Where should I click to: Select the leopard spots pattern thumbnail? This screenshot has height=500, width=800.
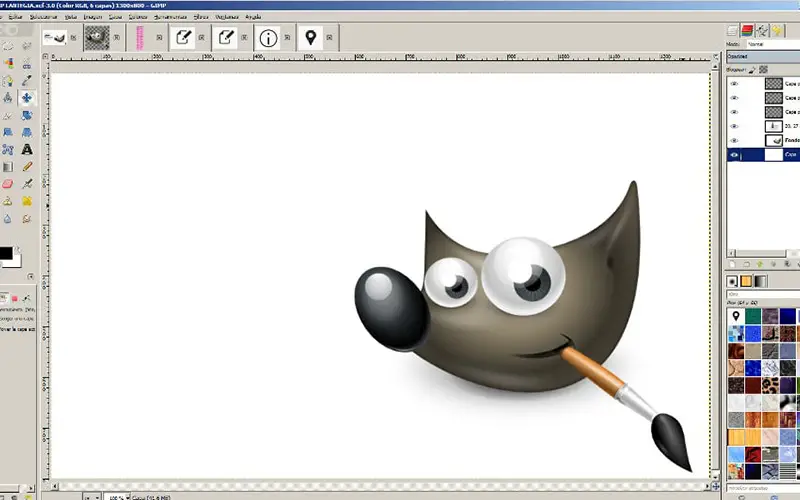point(770,386)
